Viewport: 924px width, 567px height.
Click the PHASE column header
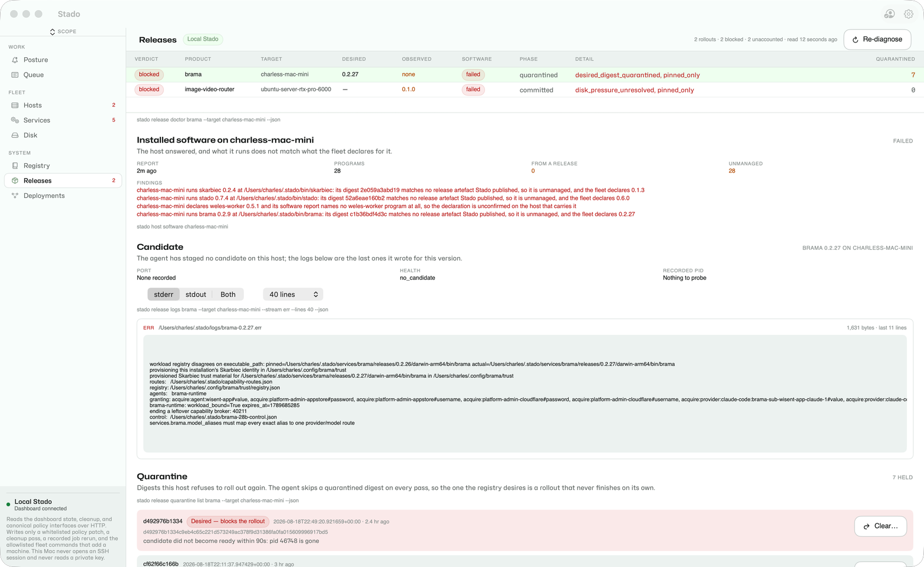pyautogui.click(x=529, y=59)
